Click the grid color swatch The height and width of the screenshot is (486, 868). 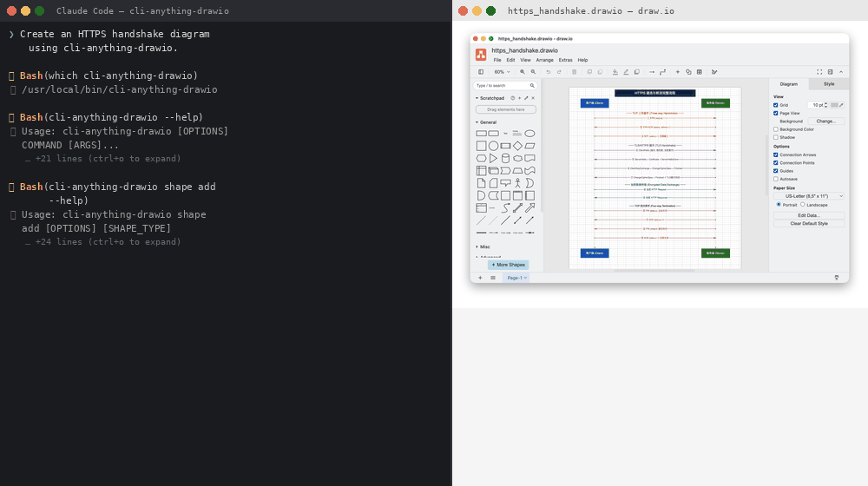pos(835,105)
